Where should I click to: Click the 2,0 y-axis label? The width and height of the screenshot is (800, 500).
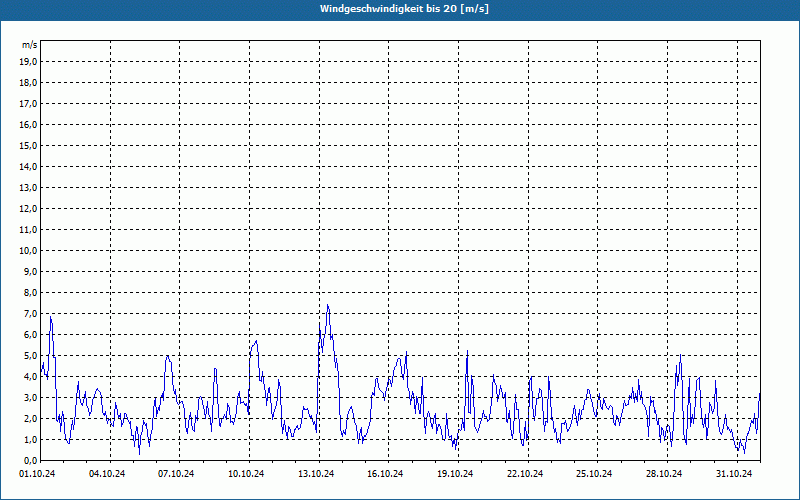click(x=31, y=418)
